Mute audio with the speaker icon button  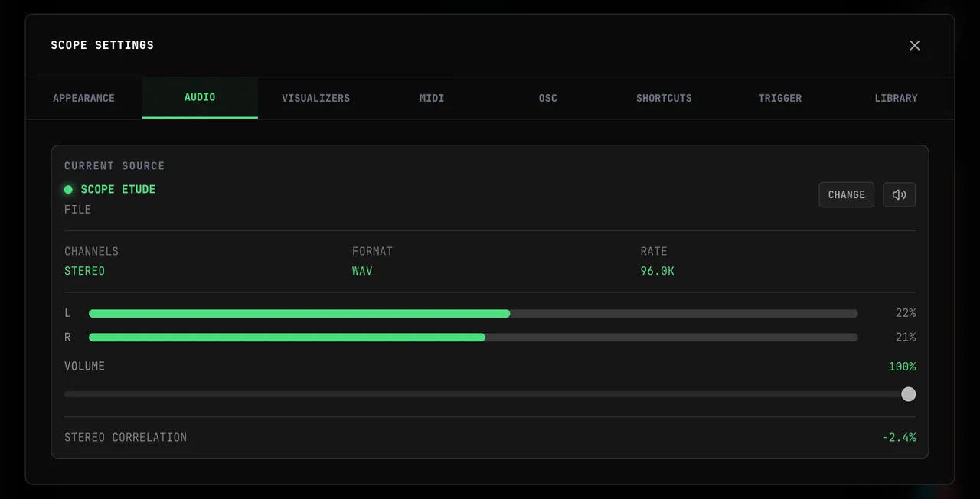coord(899,194)
